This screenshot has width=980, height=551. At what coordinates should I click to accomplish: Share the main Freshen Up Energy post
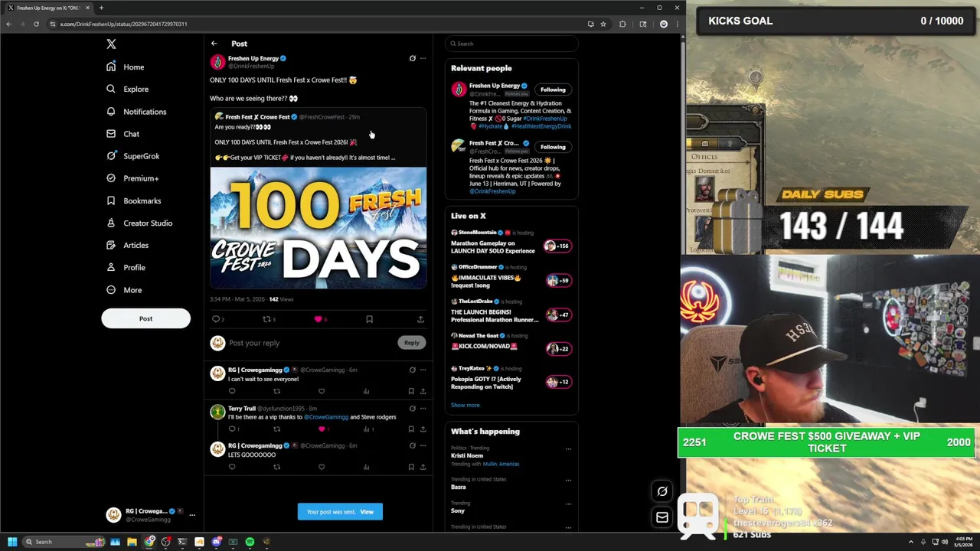(x=420, y=319)
